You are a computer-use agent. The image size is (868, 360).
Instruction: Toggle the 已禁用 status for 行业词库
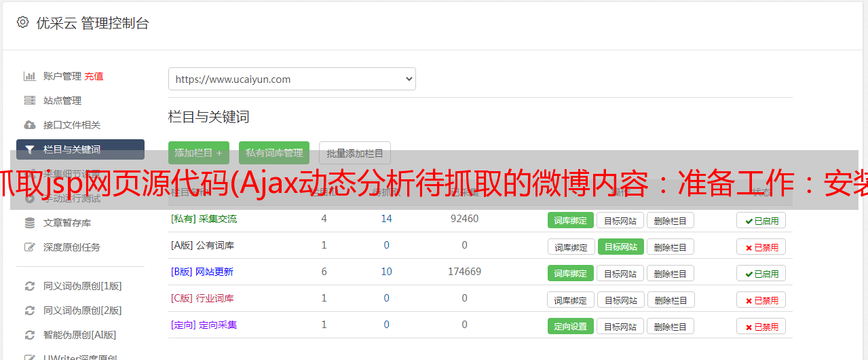point(761,300)
